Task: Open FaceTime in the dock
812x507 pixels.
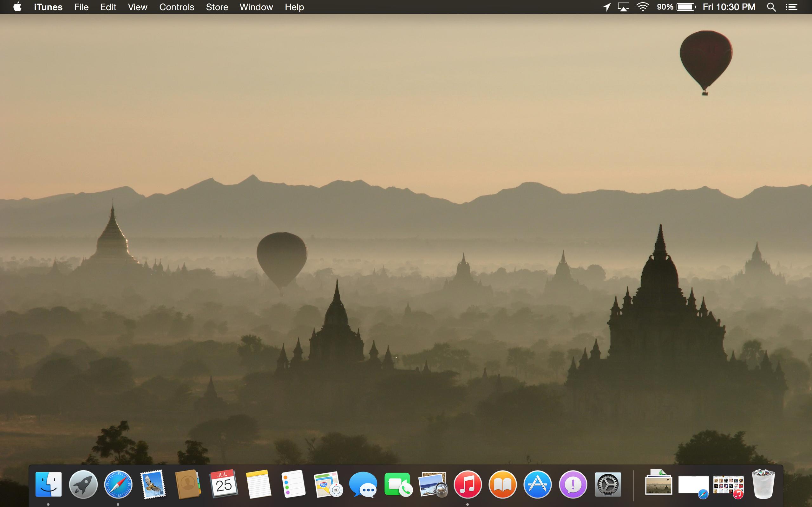Action: tap(398, 485)
